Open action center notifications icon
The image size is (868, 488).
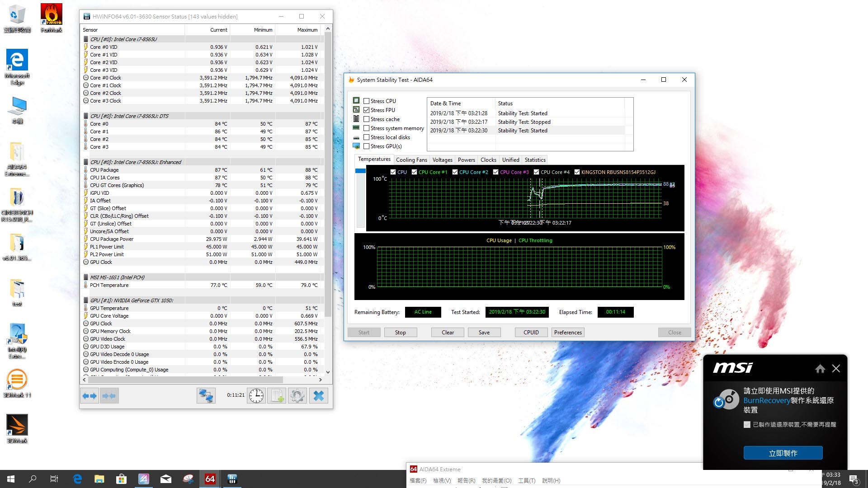click(854, 479)
